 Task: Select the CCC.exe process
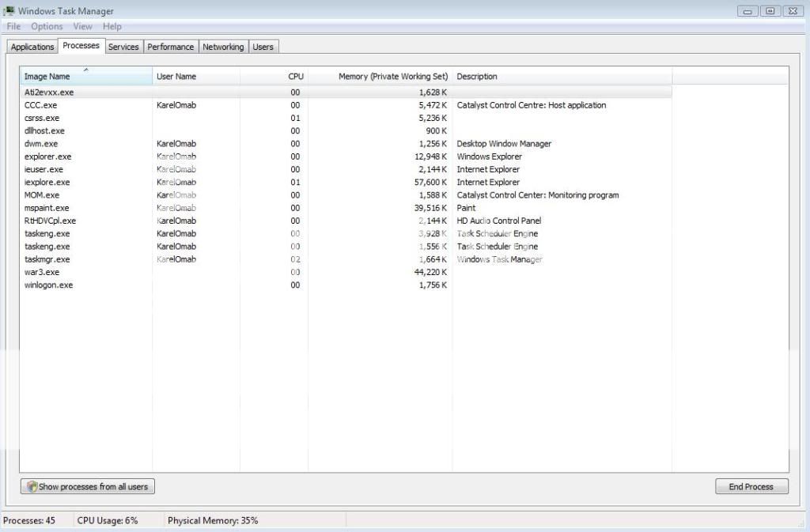coord(346,105)
